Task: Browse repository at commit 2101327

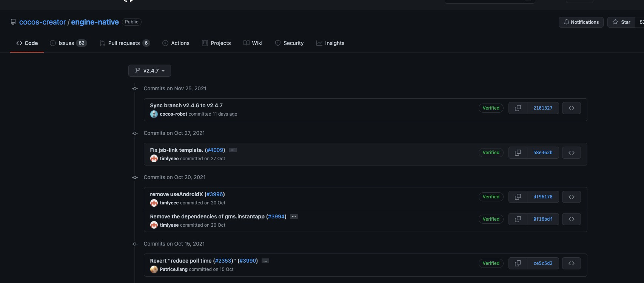Action: (x=571, y=108)
